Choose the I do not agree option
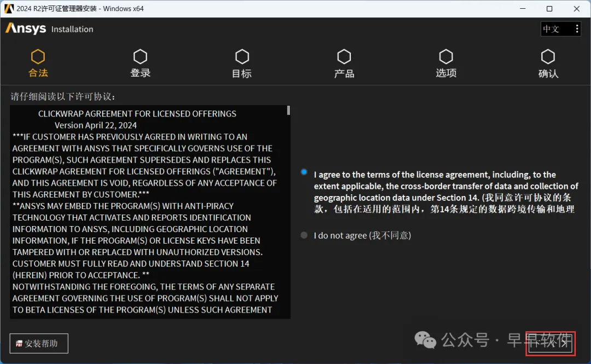This screenshot has height=364, width=591. coord(304,235)
